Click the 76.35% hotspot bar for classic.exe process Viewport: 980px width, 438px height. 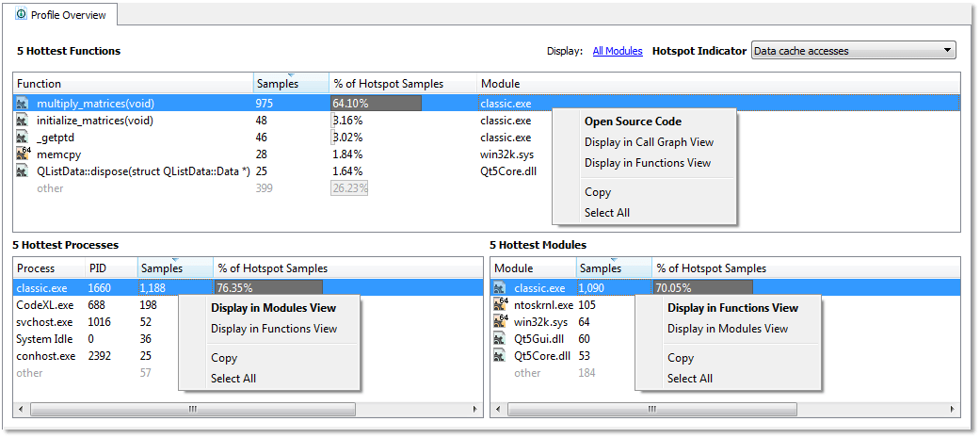[268, 288]
